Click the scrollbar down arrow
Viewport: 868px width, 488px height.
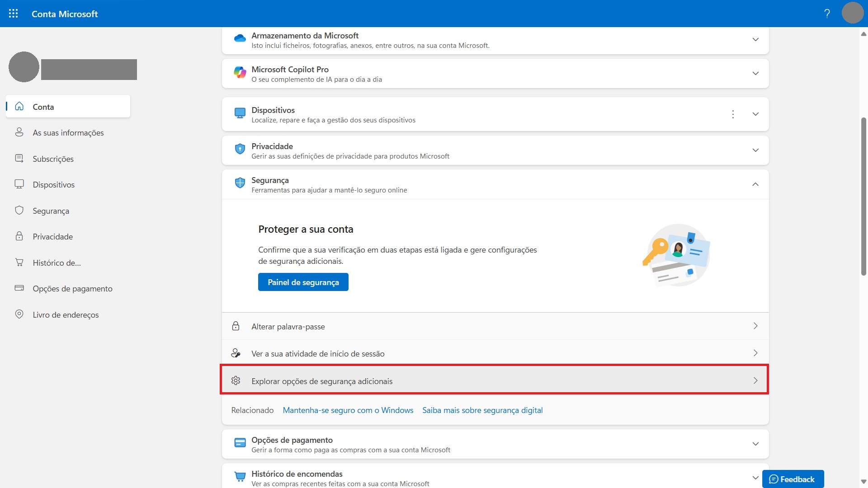864,482
